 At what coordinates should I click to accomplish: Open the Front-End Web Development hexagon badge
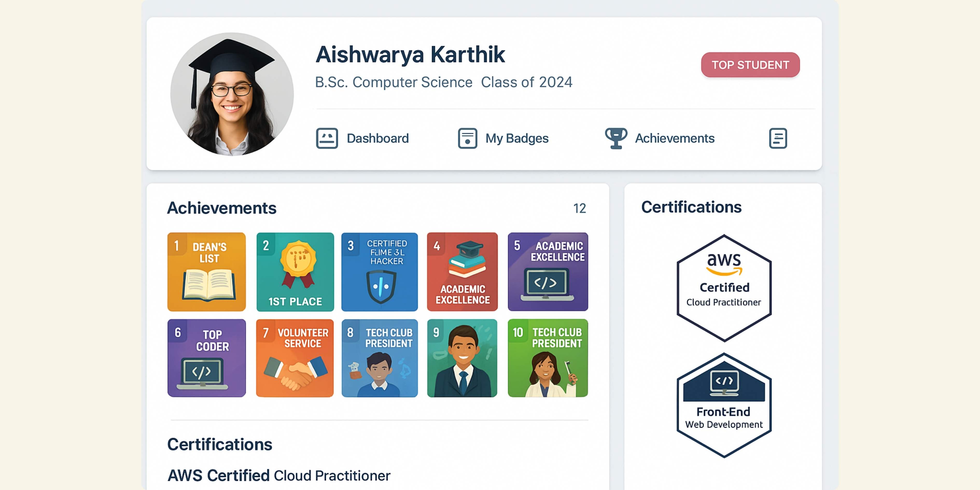pyautogui.click(x=724, y=405)
